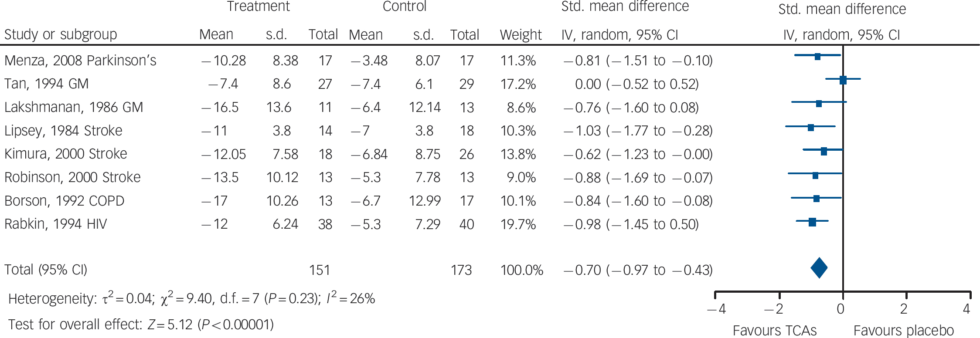Click the Lakshmanan 1986 GM square marker
The width and height of the screenshot is (980, 338).
pos(819,104)
